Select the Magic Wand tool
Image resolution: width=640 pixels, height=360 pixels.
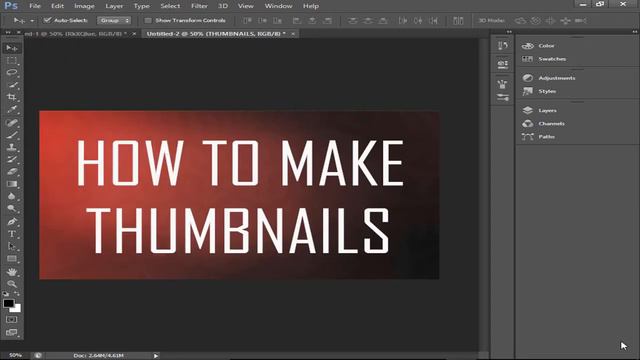tap(12, 85)
